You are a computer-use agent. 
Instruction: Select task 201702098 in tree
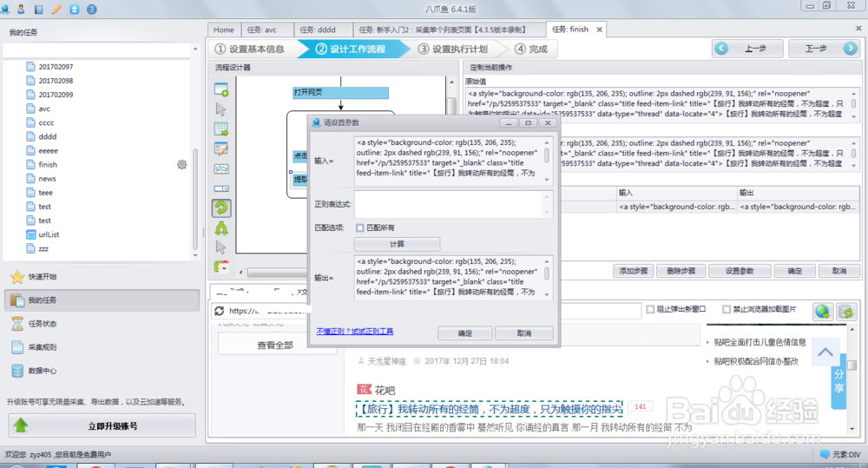point(56,80)
